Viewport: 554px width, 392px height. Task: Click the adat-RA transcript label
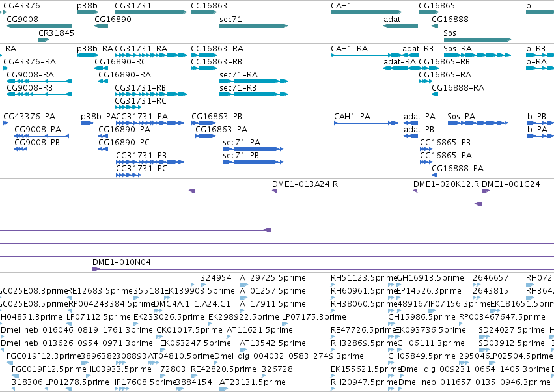400,61
